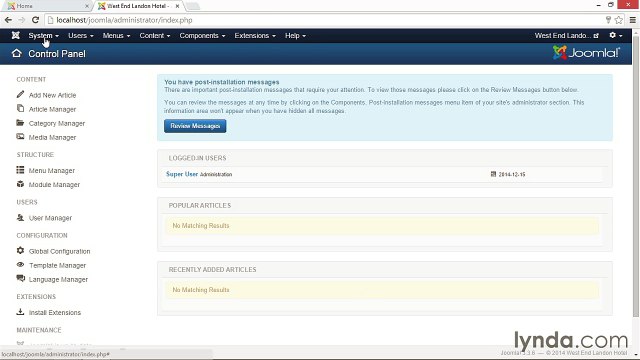Click the LOGGED-IN USERS panel heading
640x360 pixels.
tap(198, 158)
